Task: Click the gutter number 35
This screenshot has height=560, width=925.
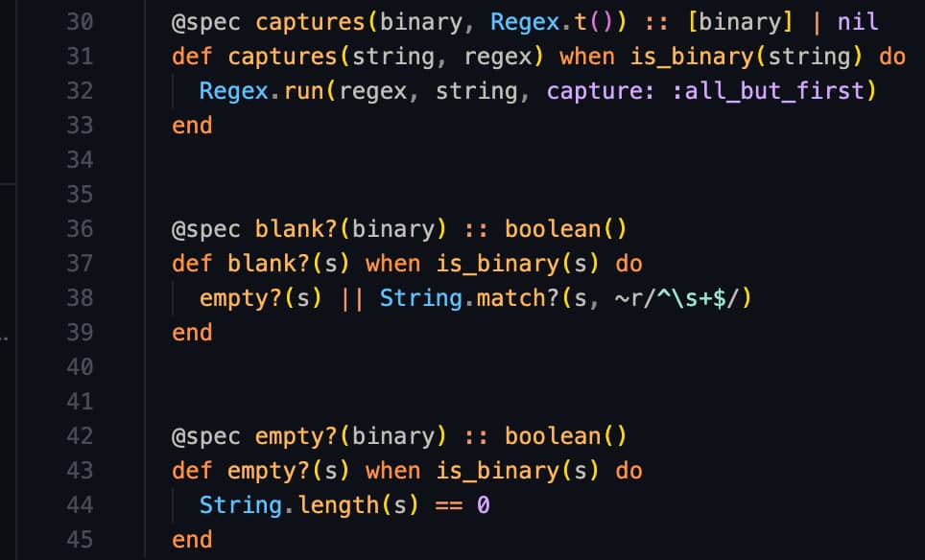Action: [80, 195]
